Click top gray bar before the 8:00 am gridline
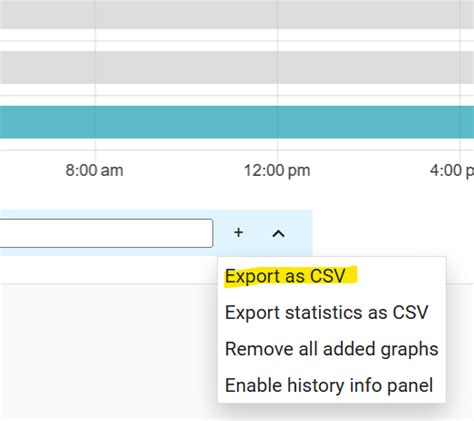This screenshot has width=474, height=421. coord(47,14)
